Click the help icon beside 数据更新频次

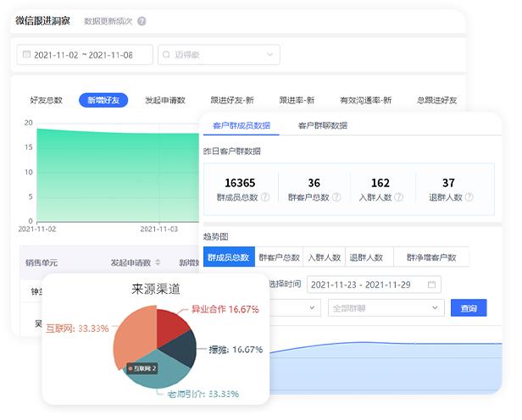coord(142,21)
